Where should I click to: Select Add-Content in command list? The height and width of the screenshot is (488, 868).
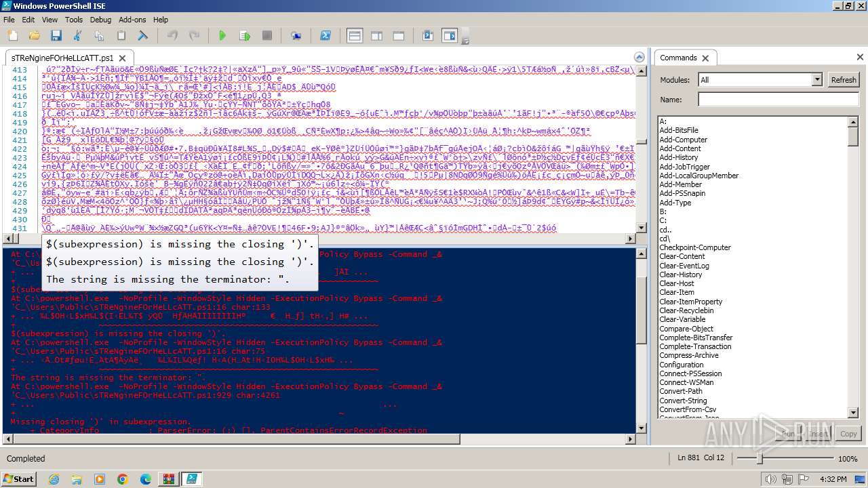(x=680, y=148)
